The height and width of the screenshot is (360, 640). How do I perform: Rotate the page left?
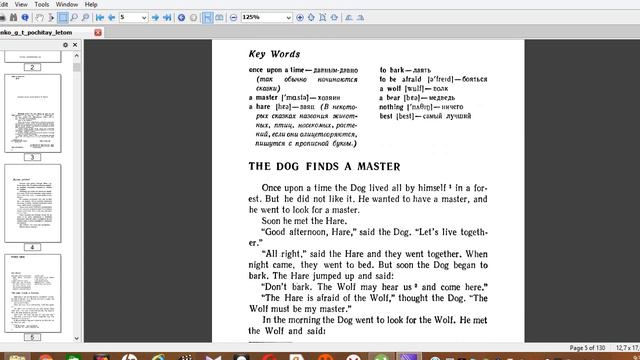349,18
